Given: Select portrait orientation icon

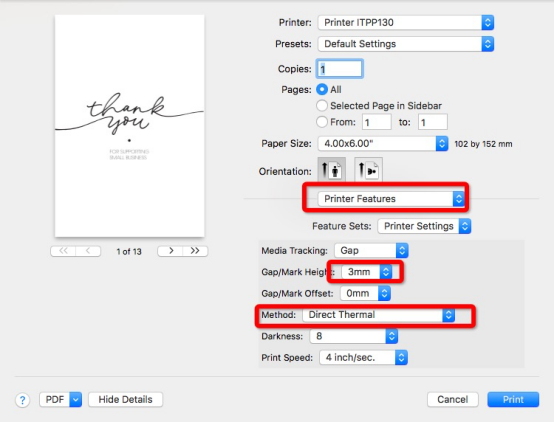Looking at the screenshot, I should [331, 170].
